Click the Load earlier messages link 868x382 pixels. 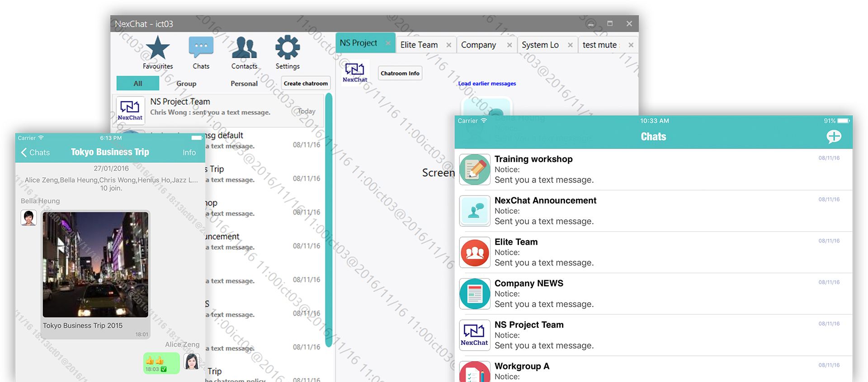pos(487,84)
